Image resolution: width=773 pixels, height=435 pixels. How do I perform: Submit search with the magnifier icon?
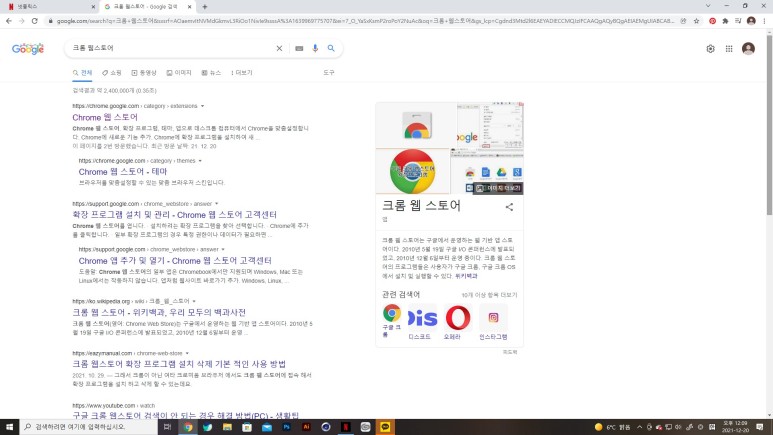point(331,48)
